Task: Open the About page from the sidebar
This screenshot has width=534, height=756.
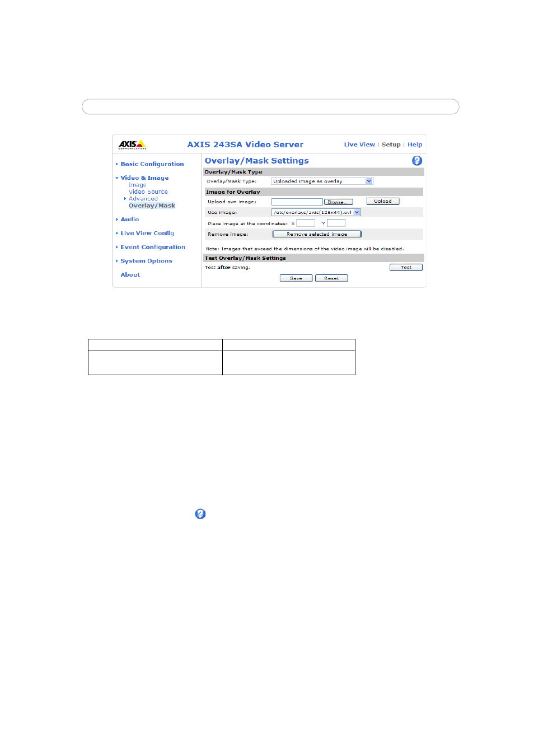Action: pos(130,275)
